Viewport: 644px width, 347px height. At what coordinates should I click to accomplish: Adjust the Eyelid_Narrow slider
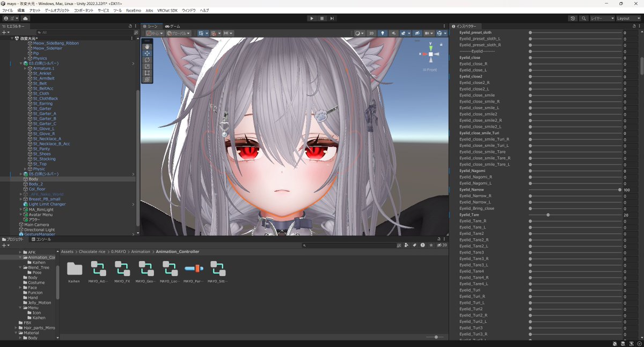tap(574, 189)
